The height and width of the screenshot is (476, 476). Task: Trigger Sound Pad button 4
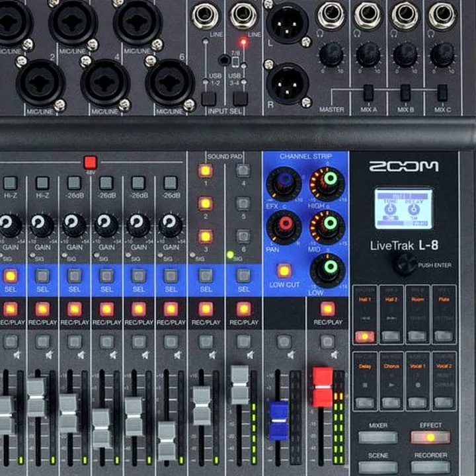pos(243,171)
